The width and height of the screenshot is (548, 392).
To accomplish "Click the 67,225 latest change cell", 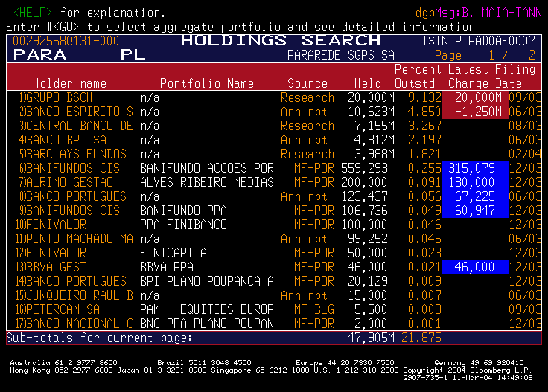I will click(x=475, y=196).
